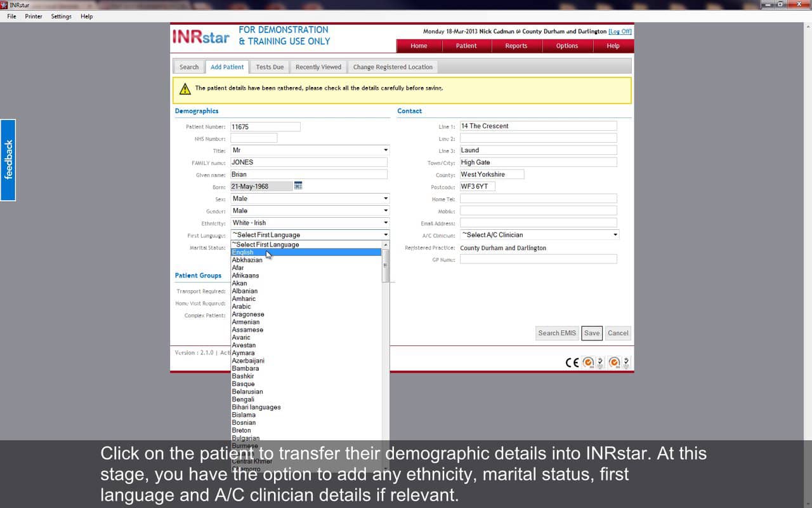Choose Arabic from the language list
This screenshot has height=508, width=812.
click(306, 307)
